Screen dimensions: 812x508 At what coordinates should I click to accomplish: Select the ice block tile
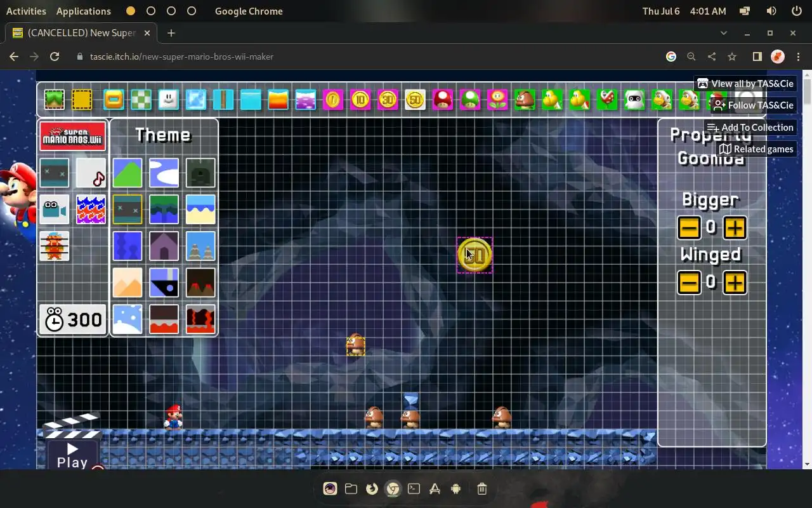click(196, 100)
